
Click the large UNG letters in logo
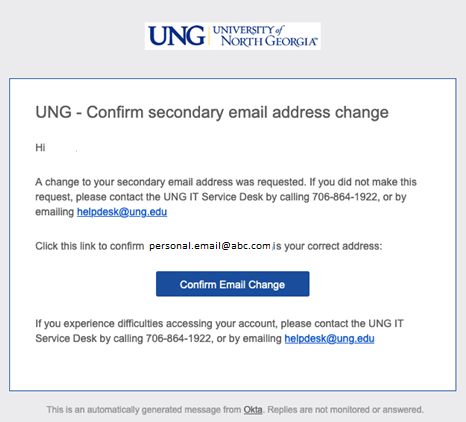(177, 36)
